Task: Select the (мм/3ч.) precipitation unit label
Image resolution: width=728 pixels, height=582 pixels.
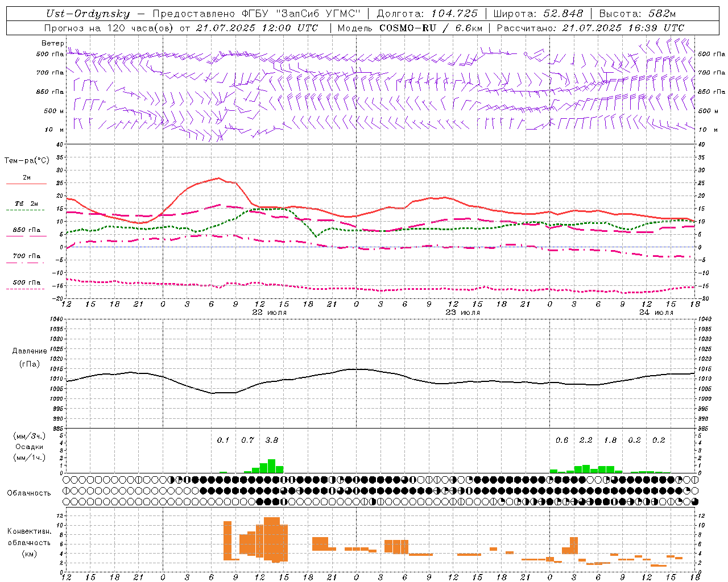Action: (x=29, y=436)
